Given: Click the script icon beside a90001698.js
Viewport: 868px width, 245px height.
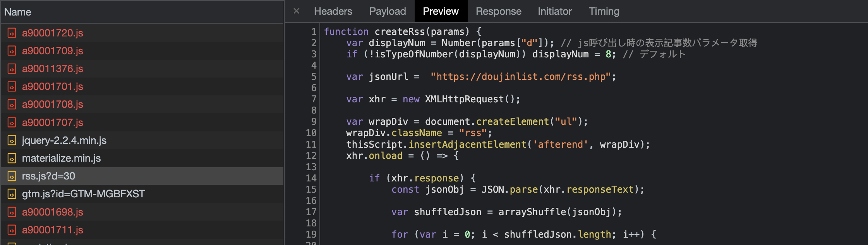Looking at the screenshot, I should (x=12, y=212).
